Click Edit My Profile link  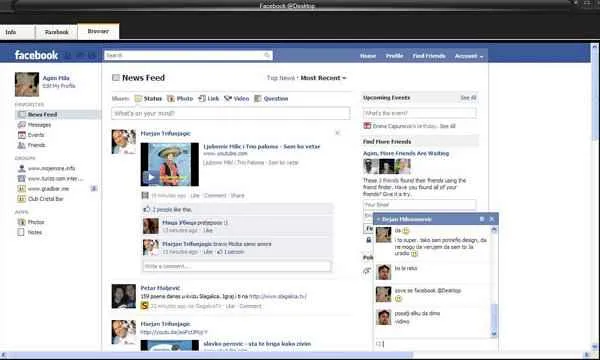(59, 86)
